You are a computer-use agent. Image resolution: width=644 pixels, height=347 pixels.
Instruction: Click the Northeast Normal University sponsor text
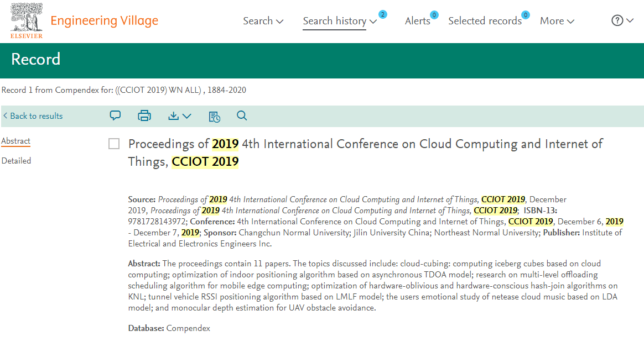(x=487, y=233)
